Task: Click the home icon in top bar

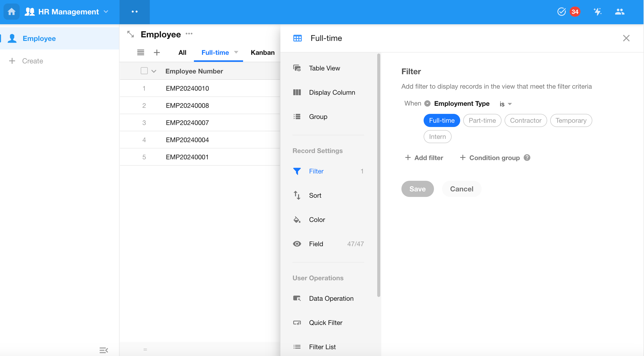Action: [12, 12]
